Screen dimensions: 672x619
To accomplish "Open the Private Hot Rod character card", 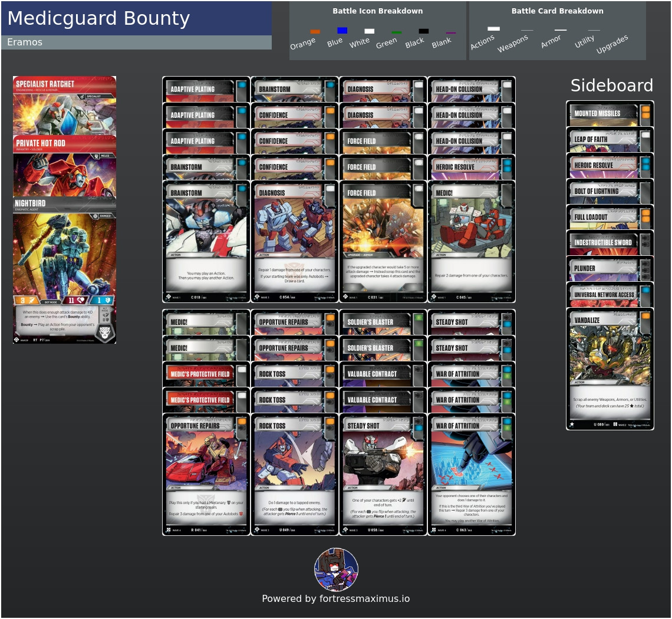I will point(64,166).
